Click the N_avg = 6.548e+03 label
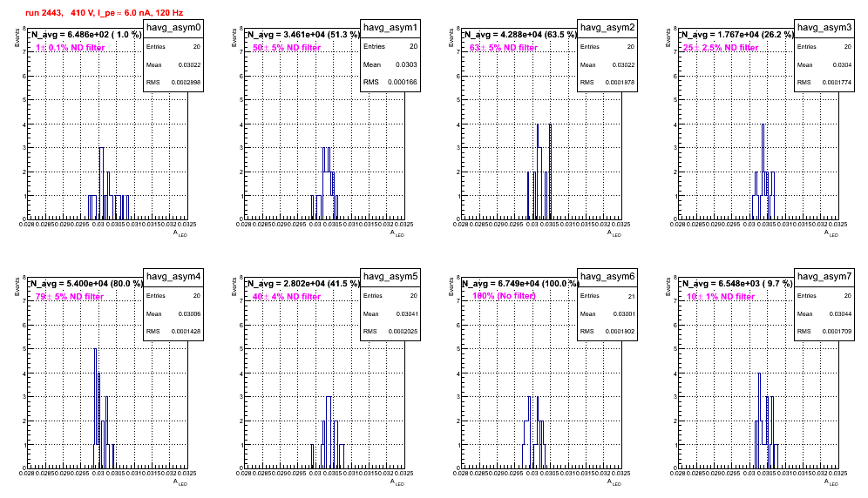The width and height of the screenshot is (868, 498). pyautogui.click(x=736, y=284)
